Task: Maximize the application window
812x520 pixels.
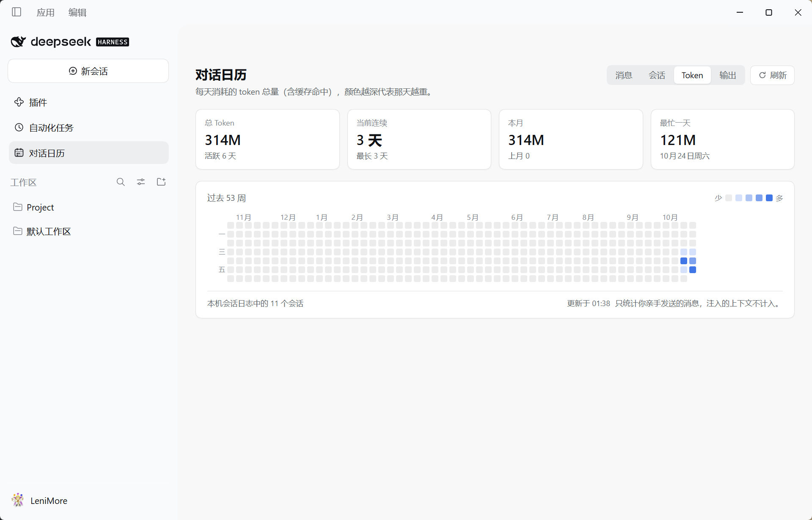Action: 769,12
